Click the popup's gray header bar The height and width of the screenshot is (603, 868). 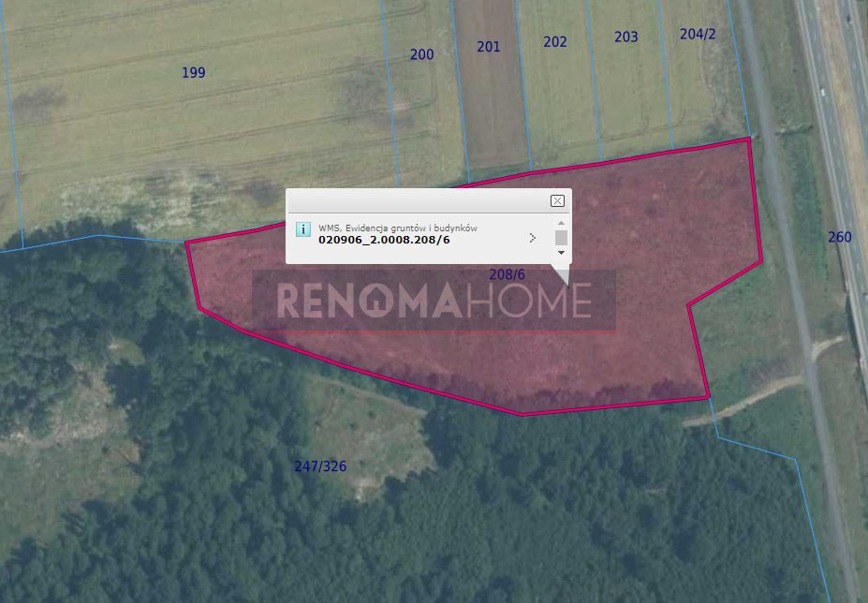pyautogui.click(x=429, y=201)
